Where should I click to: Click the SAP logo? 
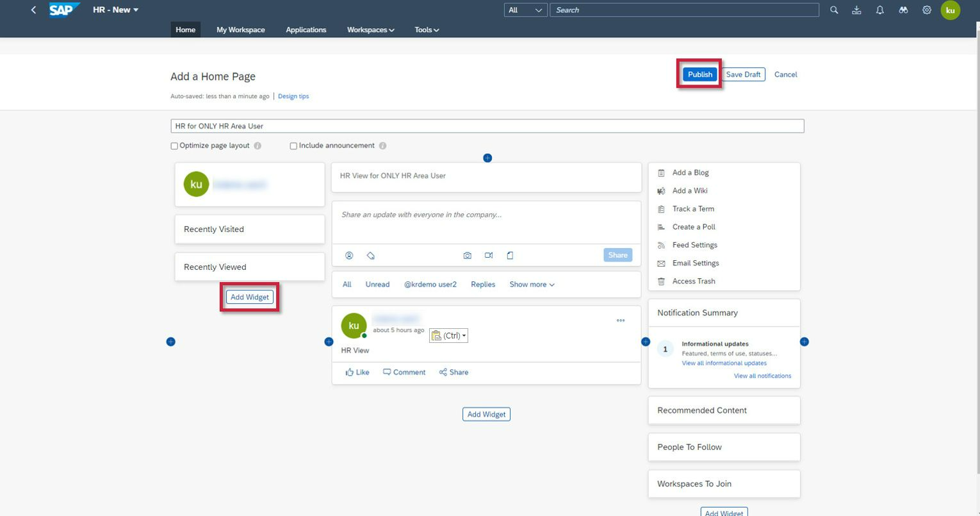[65, 10]
